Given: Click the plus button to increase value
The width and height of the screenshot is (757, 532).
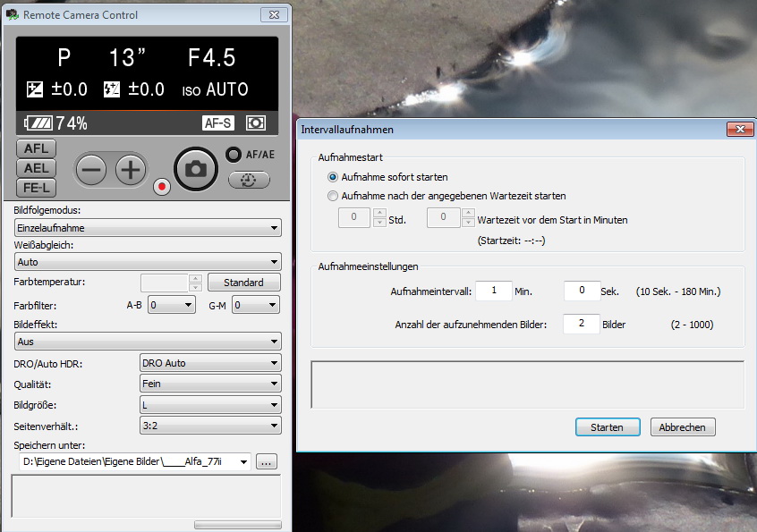Looking at the screenshot, I should point(131,169).
